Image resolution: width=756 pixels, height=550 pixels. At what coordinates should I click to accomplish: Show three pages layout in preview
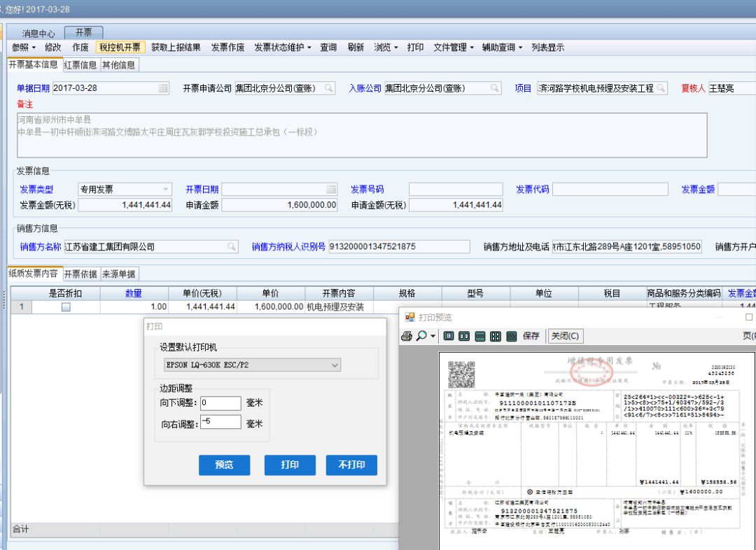coord(479,336)
